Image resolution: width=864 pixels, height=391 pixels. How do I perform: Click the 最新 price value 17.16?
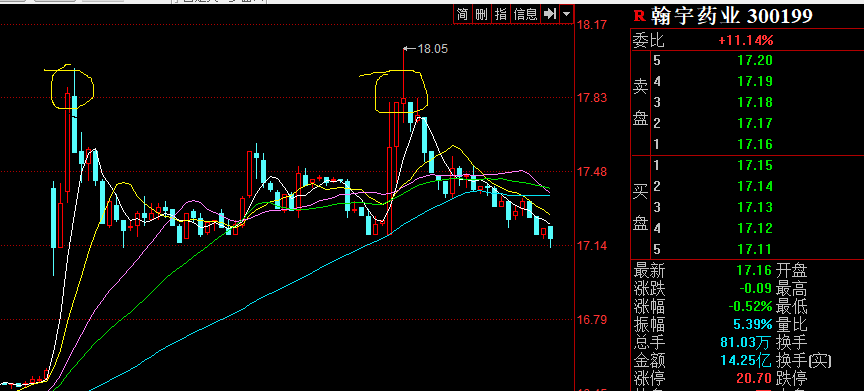[755, 270]
